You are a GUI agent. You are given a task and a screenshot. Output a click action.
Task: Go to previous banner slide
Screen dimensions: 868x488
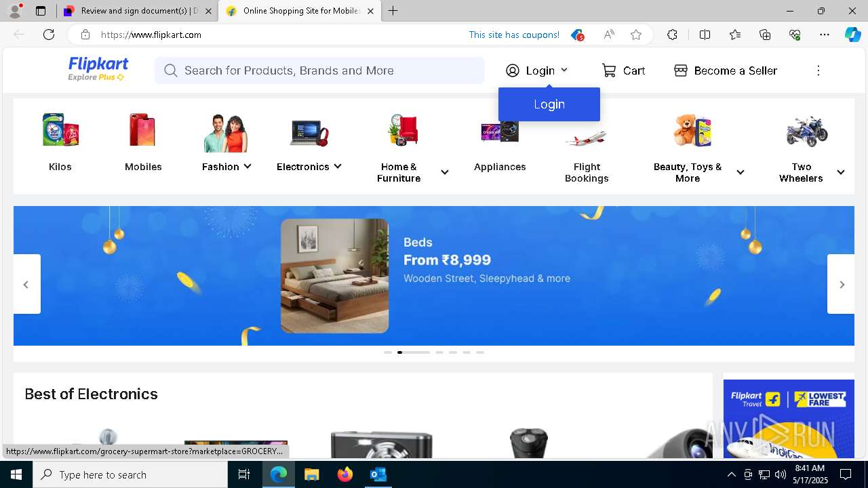pos(26,285)
